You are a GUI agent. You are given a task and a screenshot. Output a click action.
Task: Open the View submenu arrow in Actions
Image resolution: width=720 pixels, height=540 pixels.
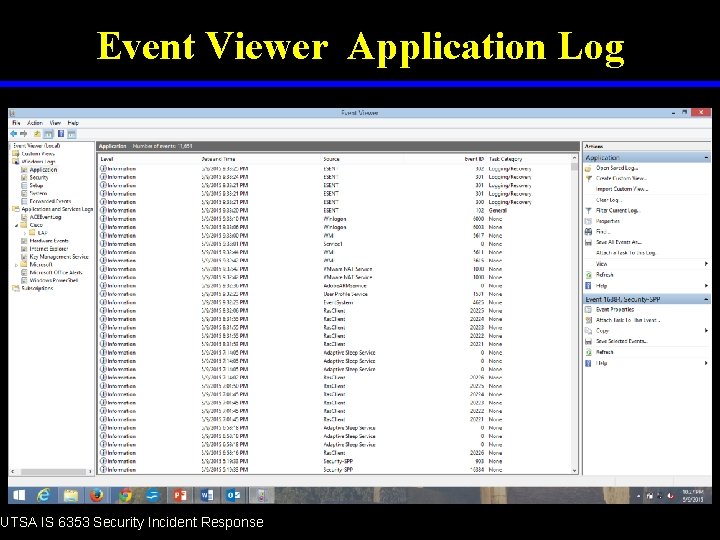tap(706, 264)
